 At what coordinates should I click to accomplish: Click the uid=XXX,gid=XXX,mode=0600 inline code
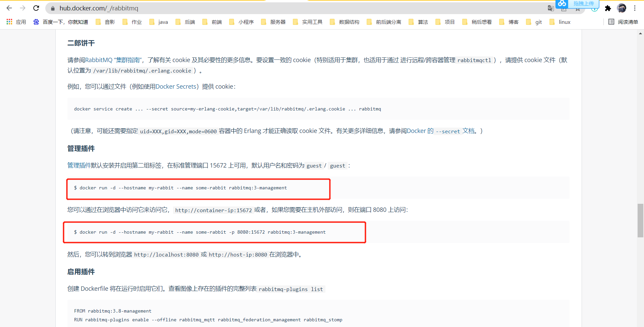[x=178, y=131]
